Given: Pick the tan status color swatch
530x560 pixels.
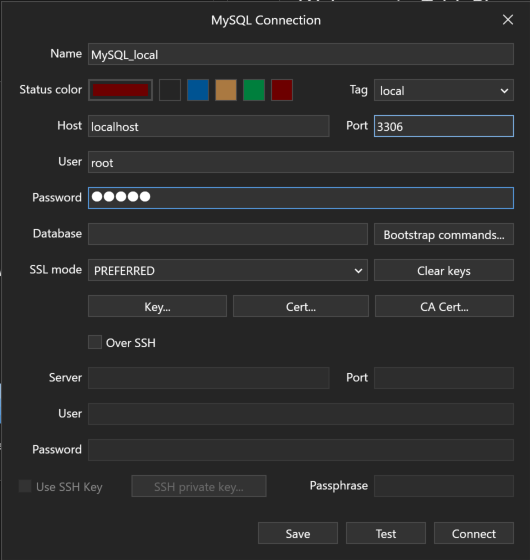Looking at the screenshot, I should (x=226, y=90).
